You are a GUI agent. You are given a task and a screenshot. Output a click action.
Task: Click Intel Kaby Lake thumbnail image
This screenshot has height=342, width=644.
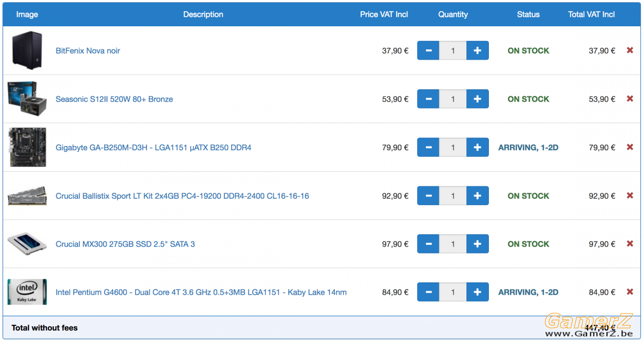coord(27,292)
